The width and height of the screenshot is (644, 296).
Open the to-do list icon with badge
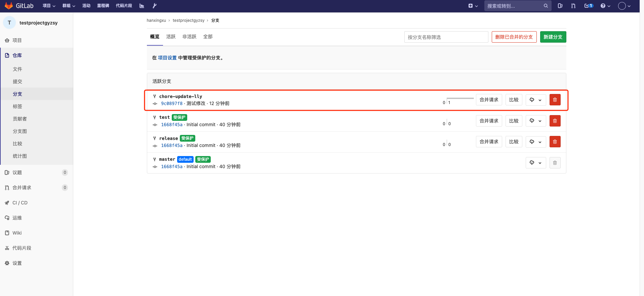pos(589,6)
